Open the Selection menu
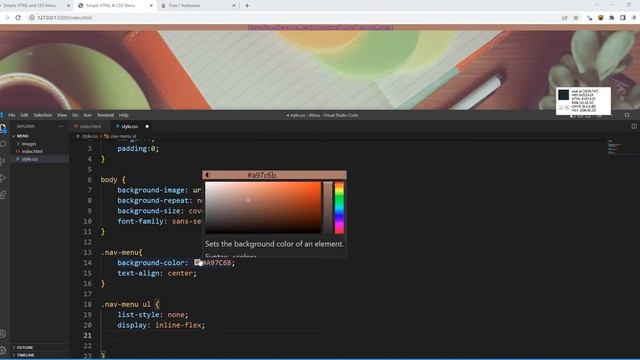Viewport: 640px width, 360px height. [x=42, y=115]
